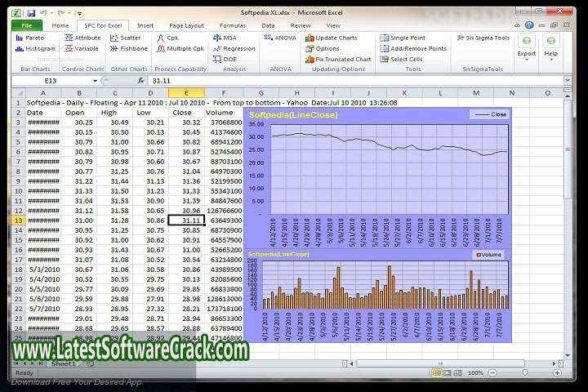Image resolution: width=588 pixels, height=392 pixels.
Task: Launch the ANOVA tool
Action: [x=280, y=38]
